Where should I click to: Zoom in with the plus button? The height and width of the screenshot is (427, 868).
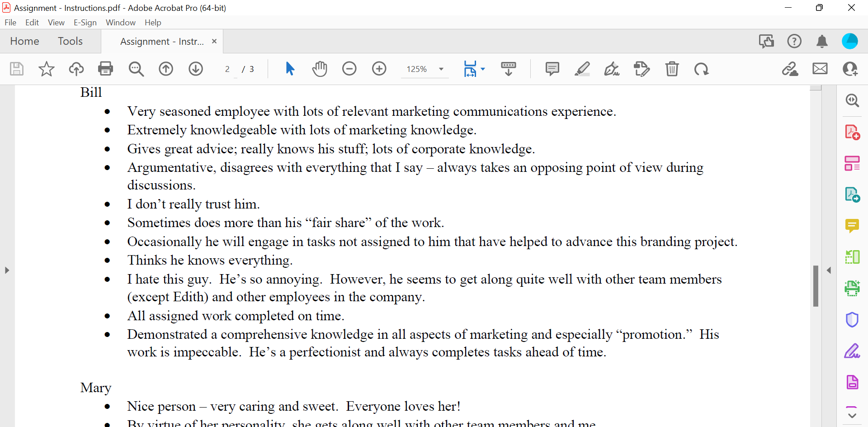pyautogui.click(x=379, y=69)
